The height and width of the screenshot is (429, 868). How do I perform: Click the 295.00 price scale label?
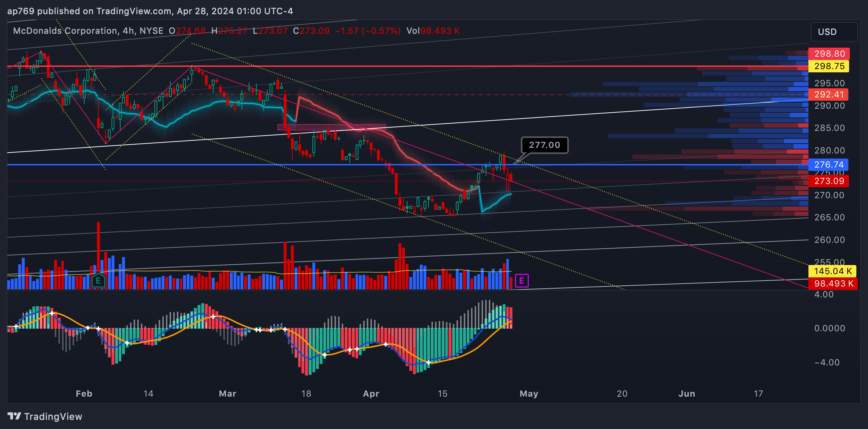click(830, 83)
